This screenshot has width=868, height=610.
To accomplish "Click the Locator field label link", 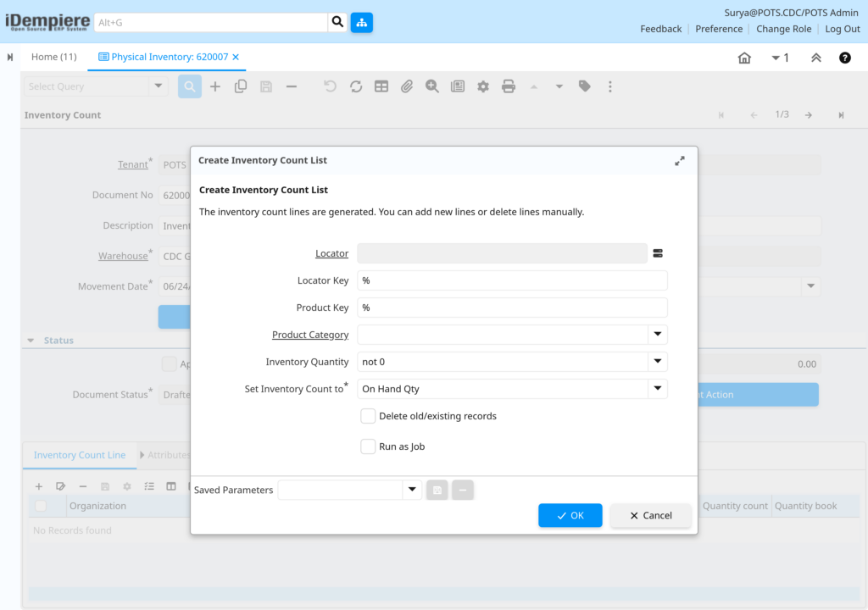I will point(331,253).
